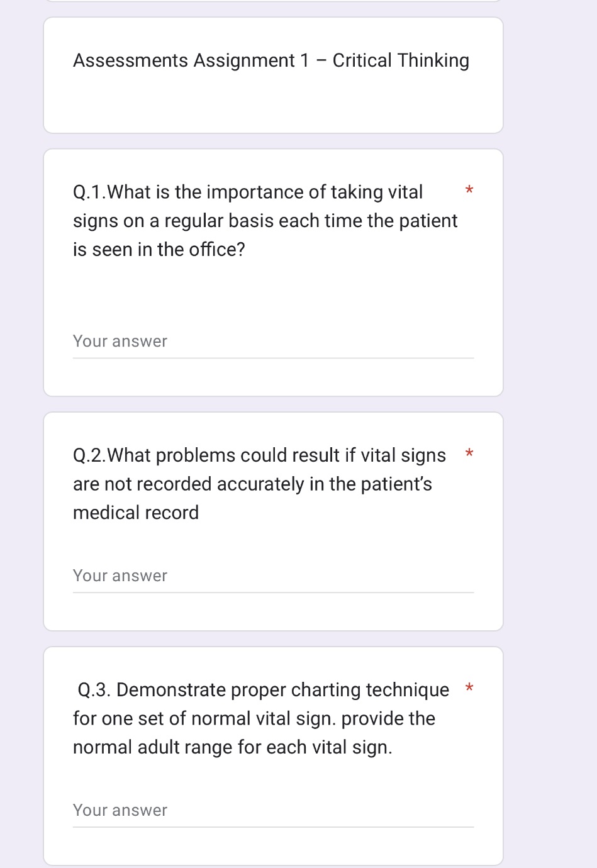Click the underline beneath Q.1 answer field

(273, 359)
